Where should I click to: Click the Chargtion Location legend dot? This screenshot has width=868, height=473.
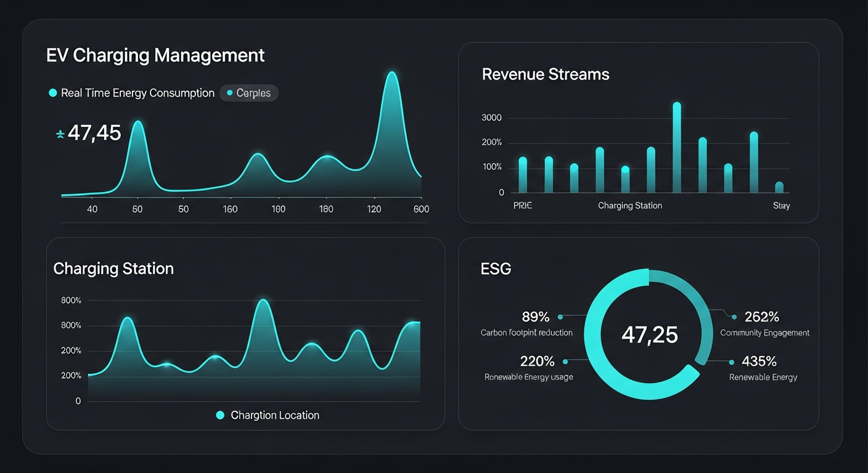pos(220,416)
